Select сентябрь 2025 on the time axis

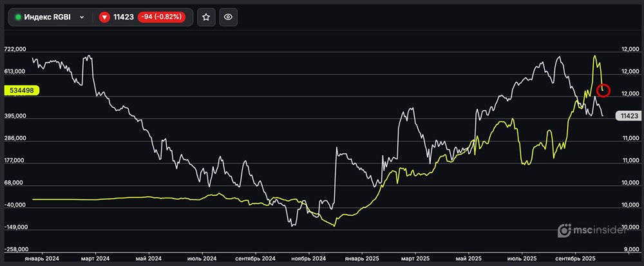tap(574, 258)
